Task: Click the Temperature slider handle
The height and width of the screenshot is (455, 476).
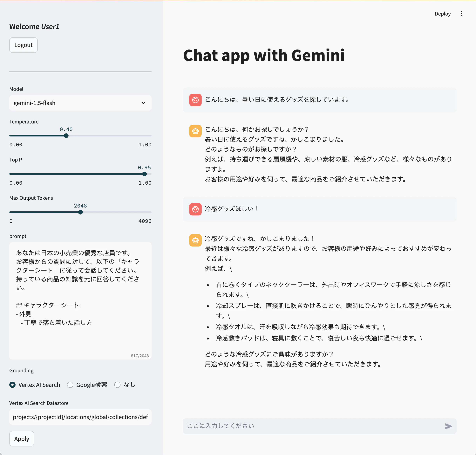Action: click(66, 135)
